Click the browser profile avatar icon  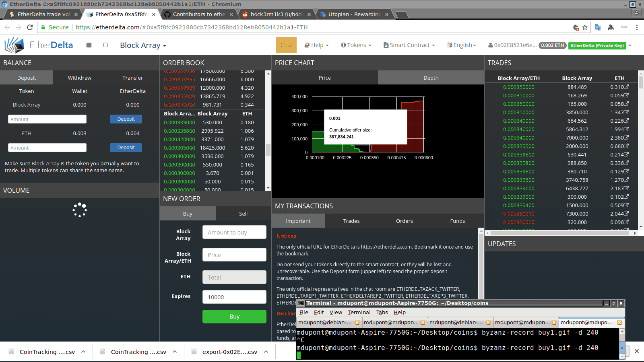pyautogui.click(x=636, y=12)
